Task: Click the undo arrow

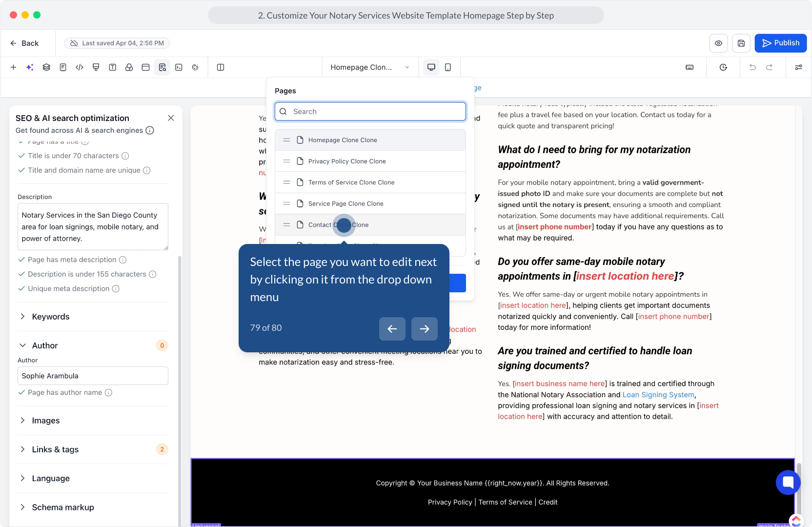Action: pyautogui.click(x=752, y=67)
